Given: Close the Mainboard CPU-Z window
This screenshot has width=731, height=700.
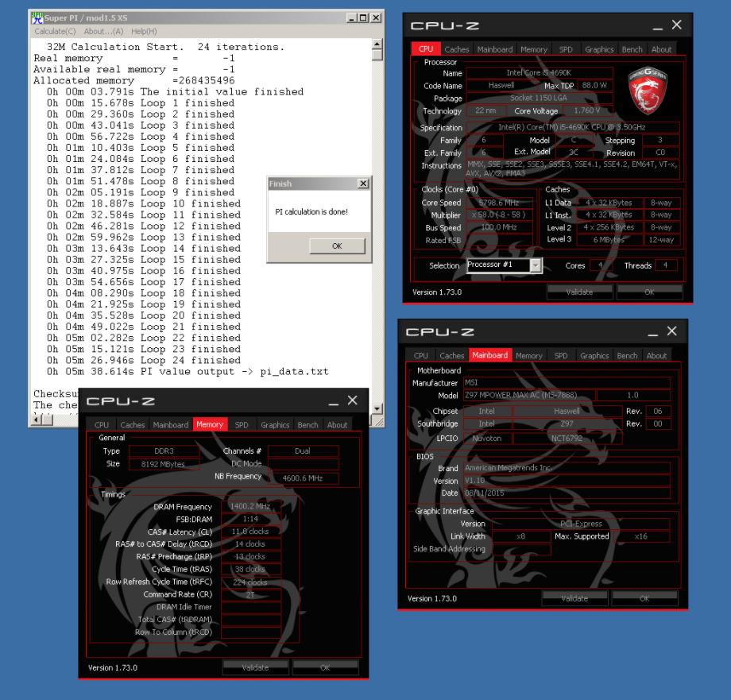Looking at the screenshot, I should [x=671, y=331].
